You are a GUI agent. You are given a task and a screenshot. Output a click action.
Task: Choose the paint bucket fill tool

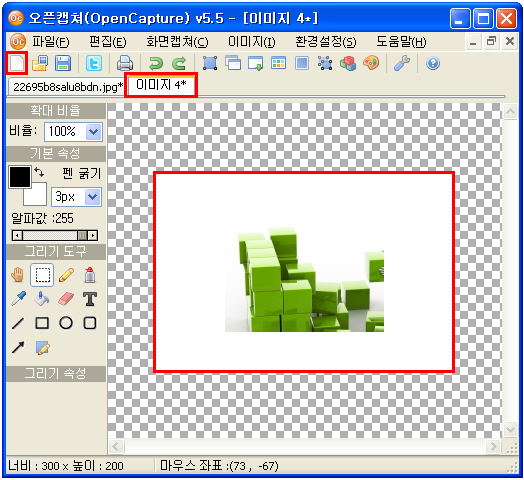tap(42, 299)
